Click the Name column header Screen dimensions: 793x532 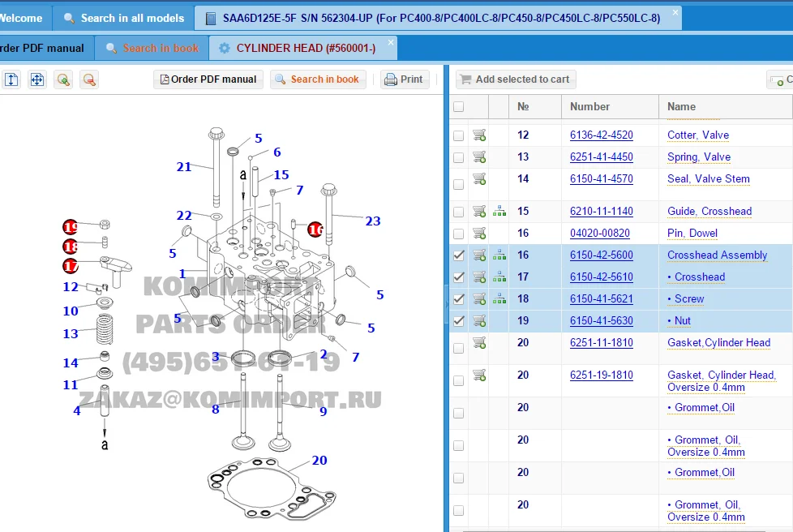pos(681,107)
